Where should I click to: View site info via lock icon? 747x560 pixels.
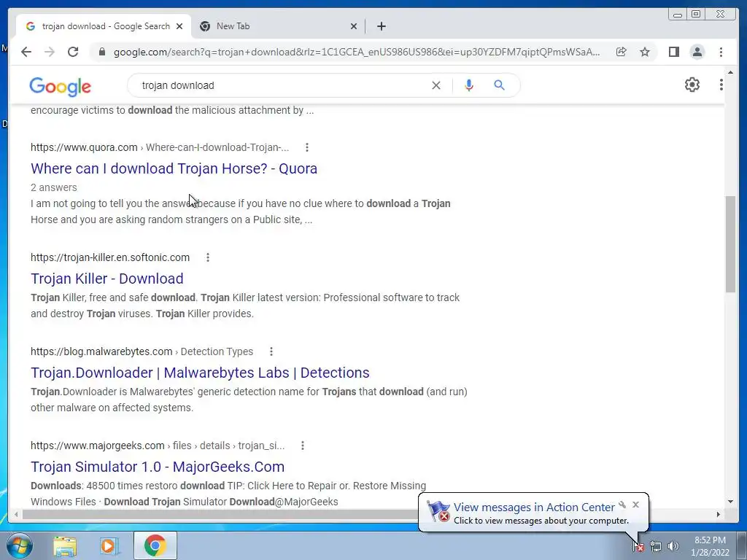pos(101,52)
